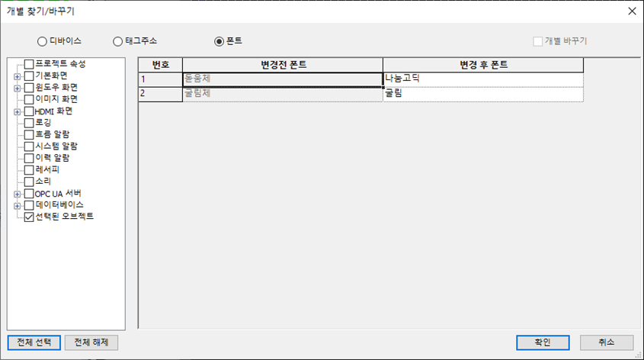Check the OPC UA 서버 checkbox
The height and width of the screenshot is (360, 644).
tap(29, 194)
